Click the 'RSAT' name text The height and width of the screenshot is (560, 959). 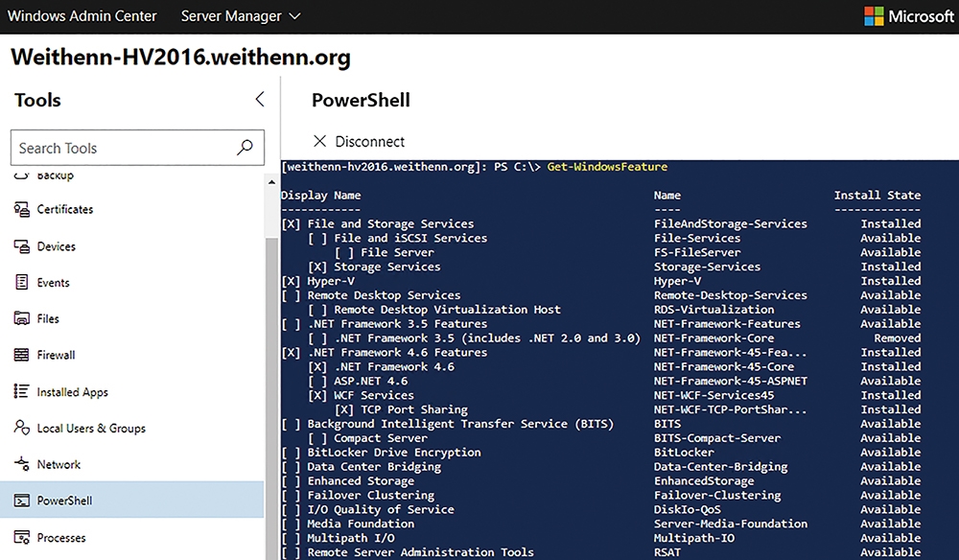667,552
